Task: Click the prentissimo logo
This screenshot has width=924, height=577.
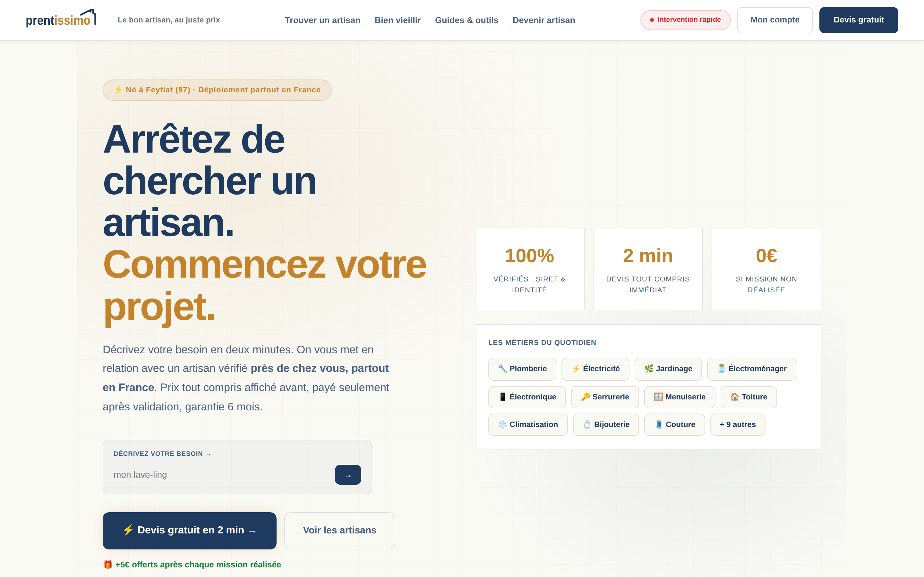Action: [61, 19]
